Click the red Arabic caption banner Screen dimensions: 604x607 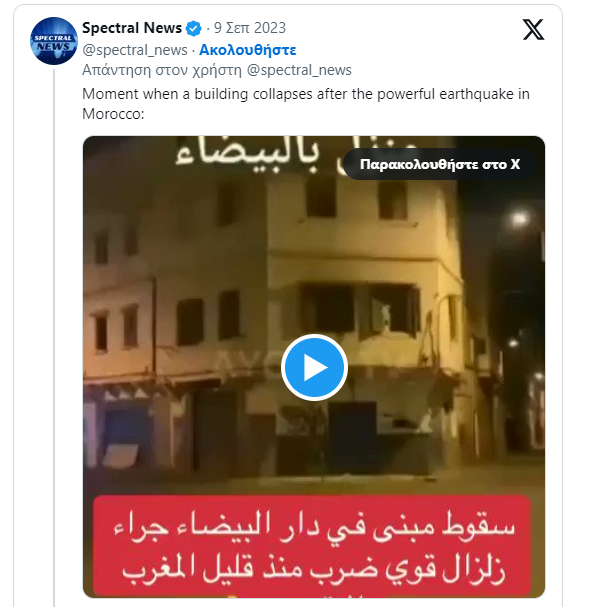click(312, 546)
